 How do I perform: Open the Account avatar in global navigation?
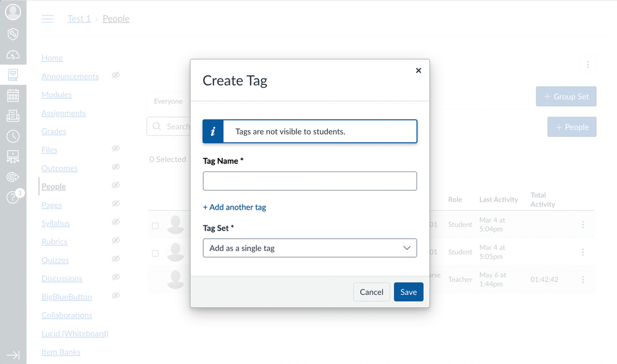coord(13,12)
